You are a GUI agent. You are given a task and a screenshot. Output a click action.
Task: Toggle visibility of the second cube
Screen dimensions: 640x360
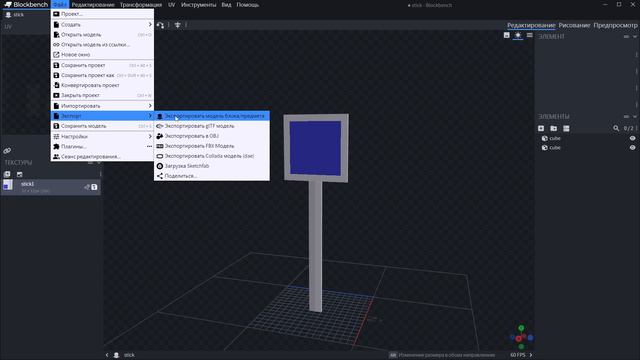pos(632,148)
